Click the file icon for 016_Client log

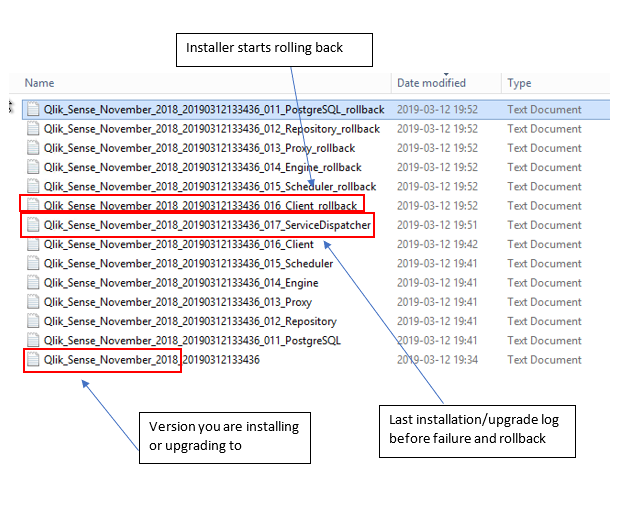click(33, 244)
